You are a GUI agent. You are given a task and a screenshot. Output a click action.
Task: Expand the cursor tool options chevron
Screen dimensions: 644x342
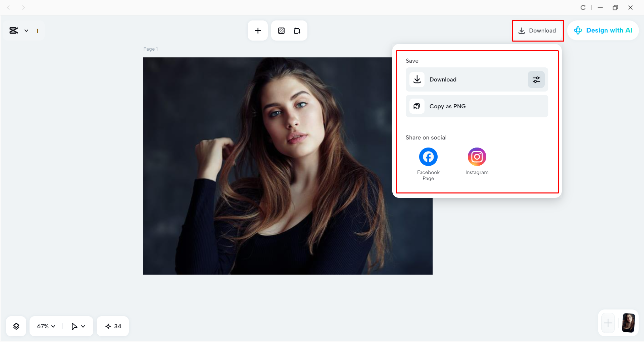coord(83,326)
